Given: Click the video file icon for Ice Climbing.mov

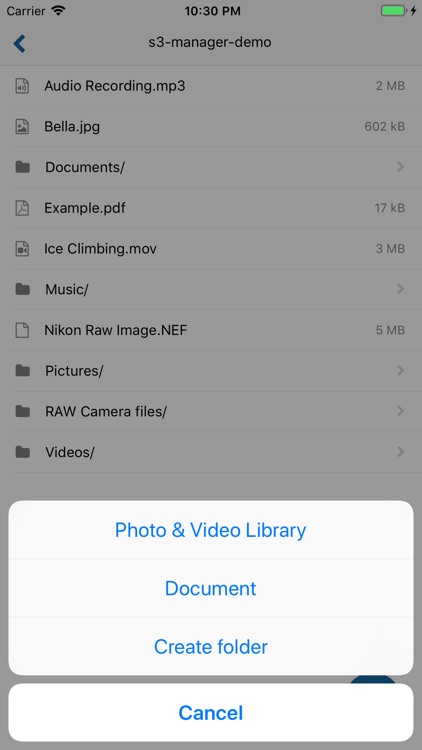Looking at the screenshot, I should [x=22, y=249].
